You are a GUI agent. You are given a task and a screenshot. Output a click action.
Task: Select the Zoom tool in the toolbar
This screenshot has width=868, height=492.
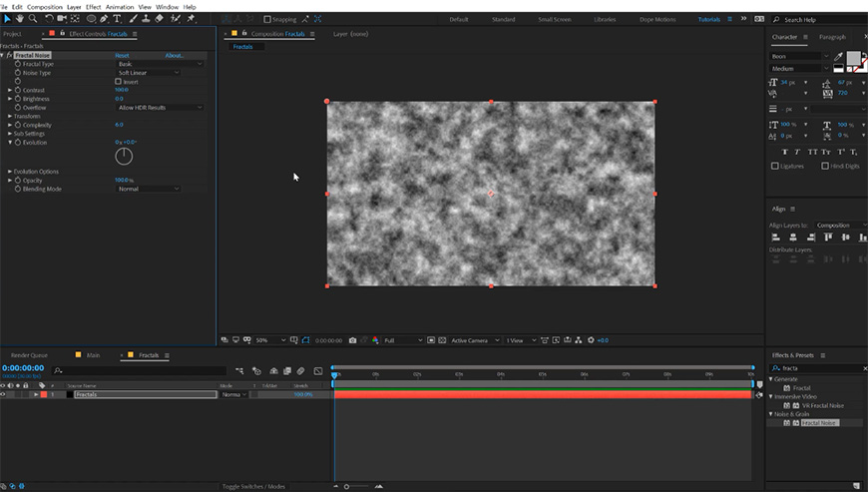pyautogui.click(x=34, y=18)
